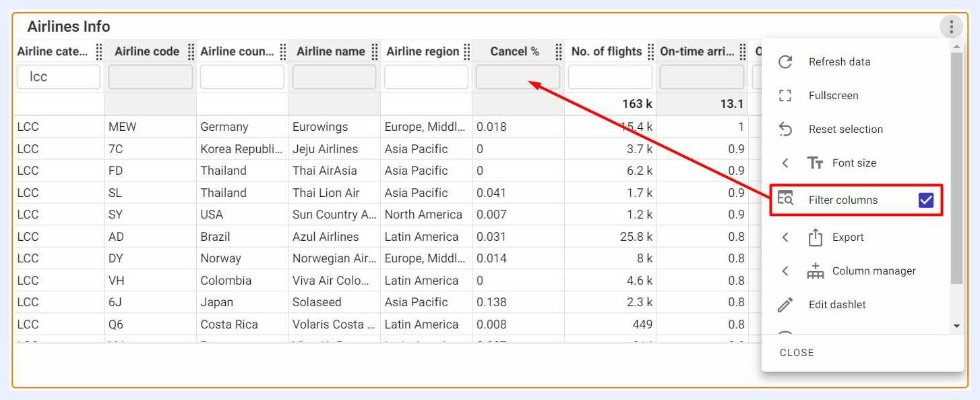Click the menu scrollbar up arrow
The height and width of the screenshot is (400, 980).
click(956, 47)
